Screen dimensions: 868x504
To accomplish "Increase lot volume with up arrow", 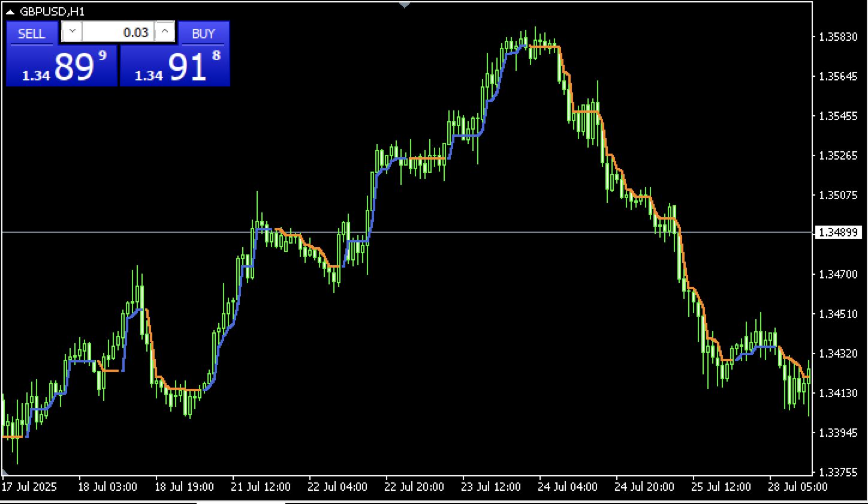I will coord(165,32).
